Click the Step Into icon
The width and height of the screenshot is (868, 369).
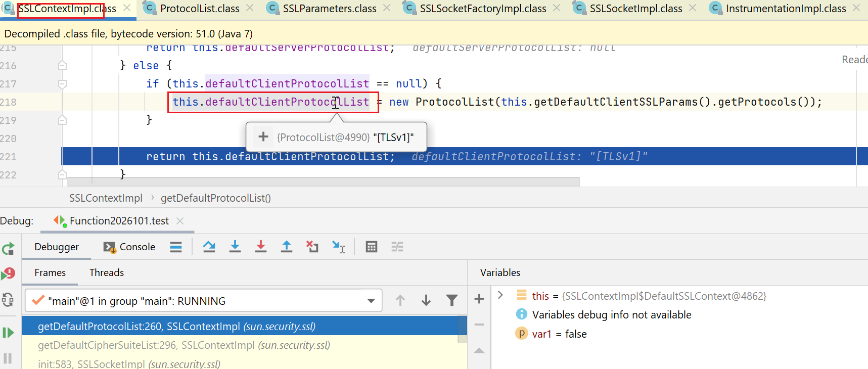(235, 247)
